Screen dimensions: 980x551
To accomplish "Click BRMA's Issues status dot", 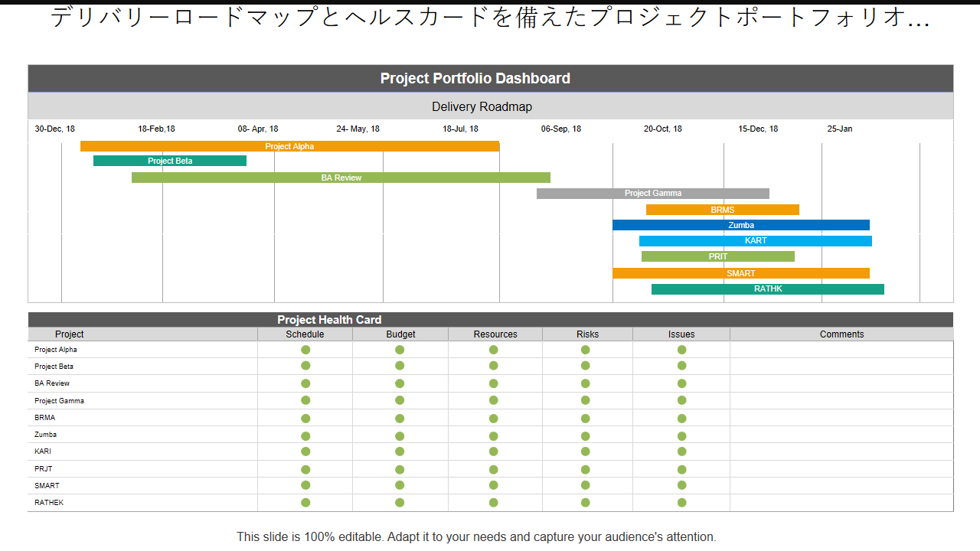I will point(682,419).
